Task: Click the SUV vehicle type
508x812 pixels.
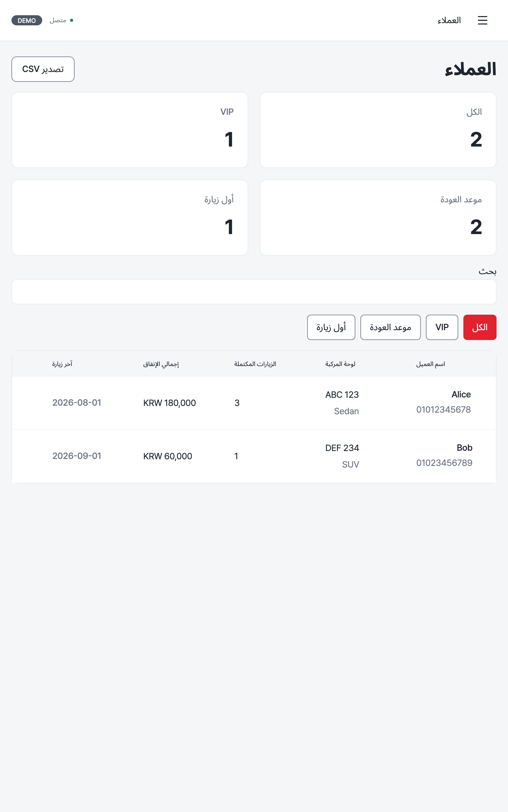Action: pos(351,465)
